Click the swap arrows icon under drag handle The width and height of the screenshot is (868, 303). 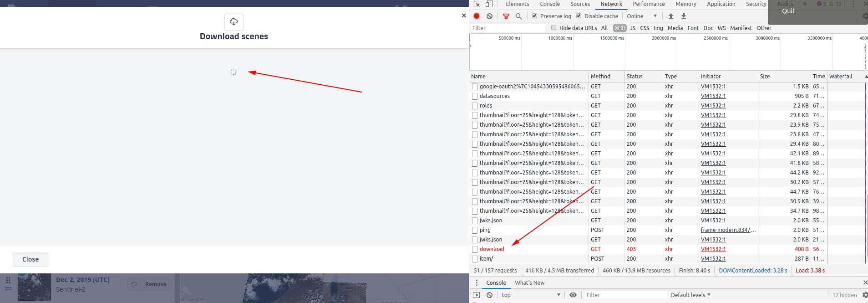tap(8, 288)
